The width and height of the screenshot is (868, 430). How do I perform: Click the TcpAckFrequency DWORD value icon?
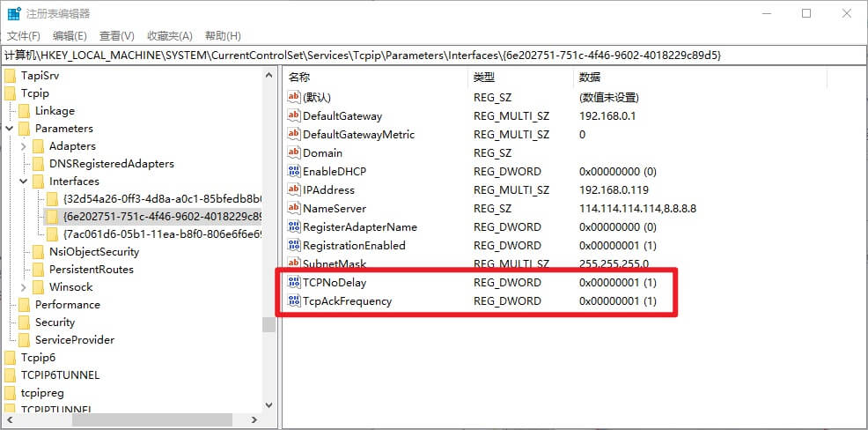point(294,301)
